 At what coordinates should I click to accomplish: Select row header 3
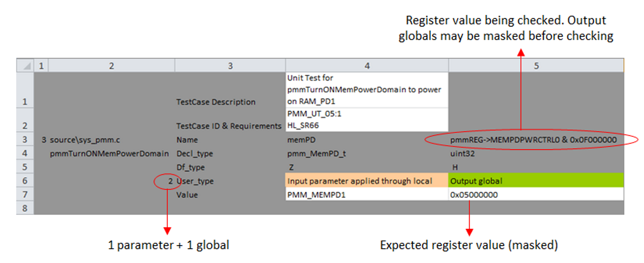[25, 140]
